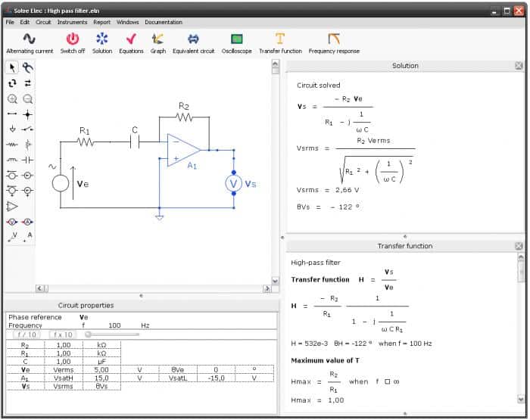This screenshot has height=420, width=530.
Task: Open the Frequency response tool
Action: coord(334,39)
